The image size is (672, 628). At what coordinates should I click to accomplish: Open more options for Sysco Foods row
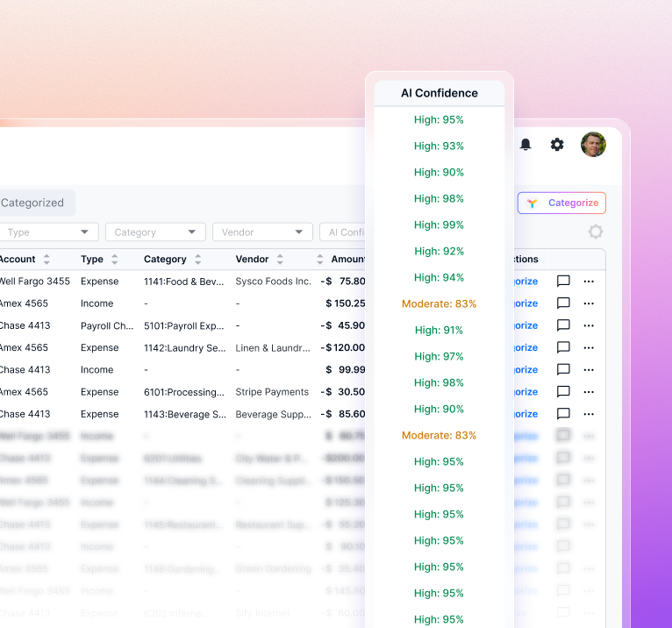tap(589, 282)
